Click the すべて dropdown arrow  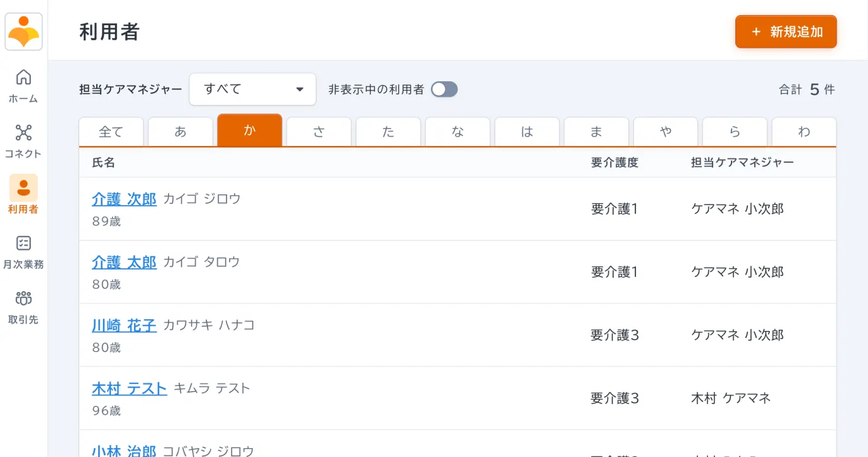pyautogui.click(x=299, y=89)
